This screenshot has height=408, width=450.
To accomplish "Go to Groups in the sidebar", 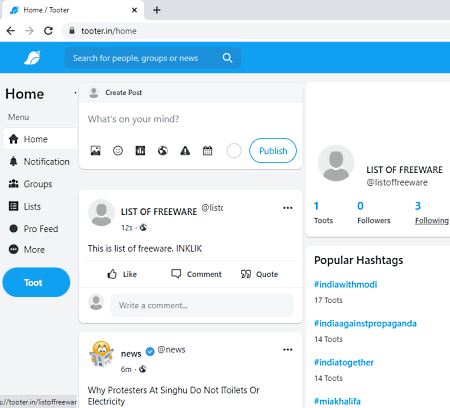I will [x=30, y=184].
